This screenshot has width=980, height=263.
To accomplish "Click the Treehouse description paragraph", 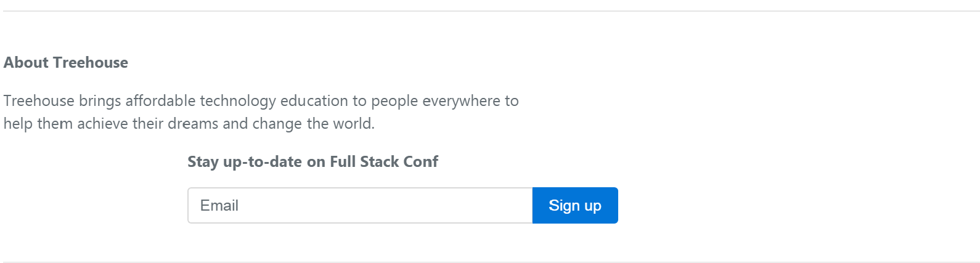I will pyautogui.click(x=261, y=112).
